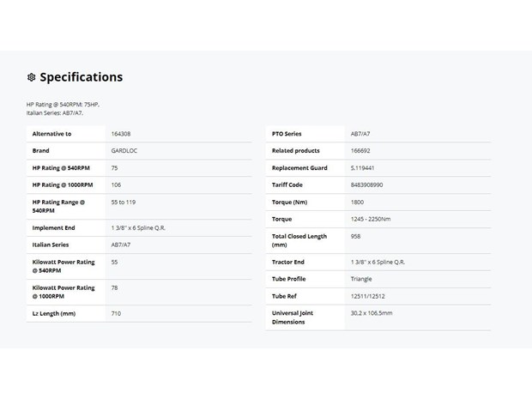Select the text 'Italian Series: AB7/A7.'
This screenshot has height=399, width=532.
(x=55, y=113)
